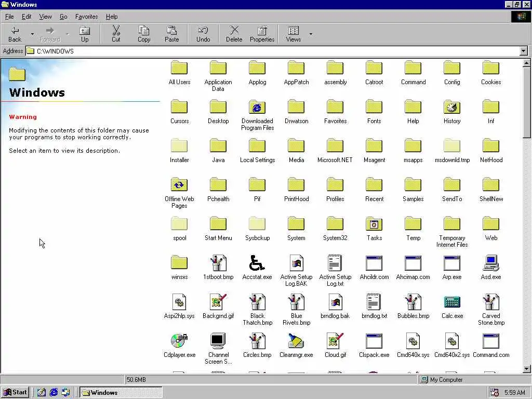532x399 pixels.
Task: Select the Bubbles.bmp file
Action: point(413,307)
